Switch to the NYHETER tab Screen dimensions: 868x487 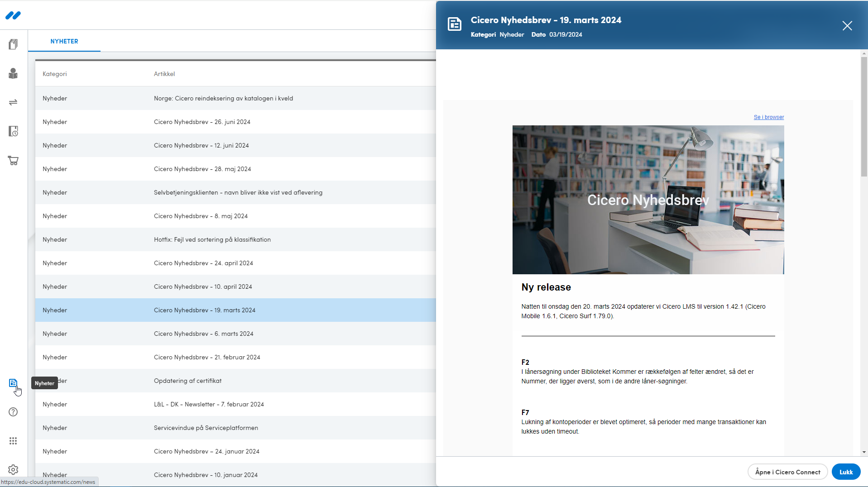[64, 41]
